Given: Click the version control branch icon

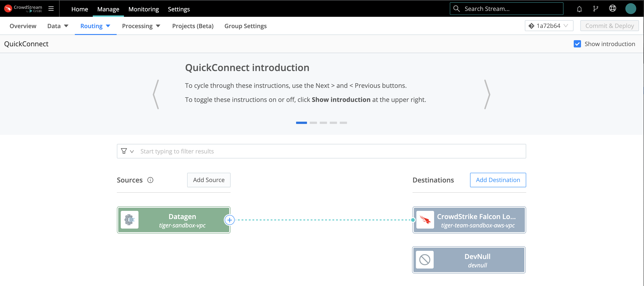Looking at the screenshot, I should (x=596, y=8).
